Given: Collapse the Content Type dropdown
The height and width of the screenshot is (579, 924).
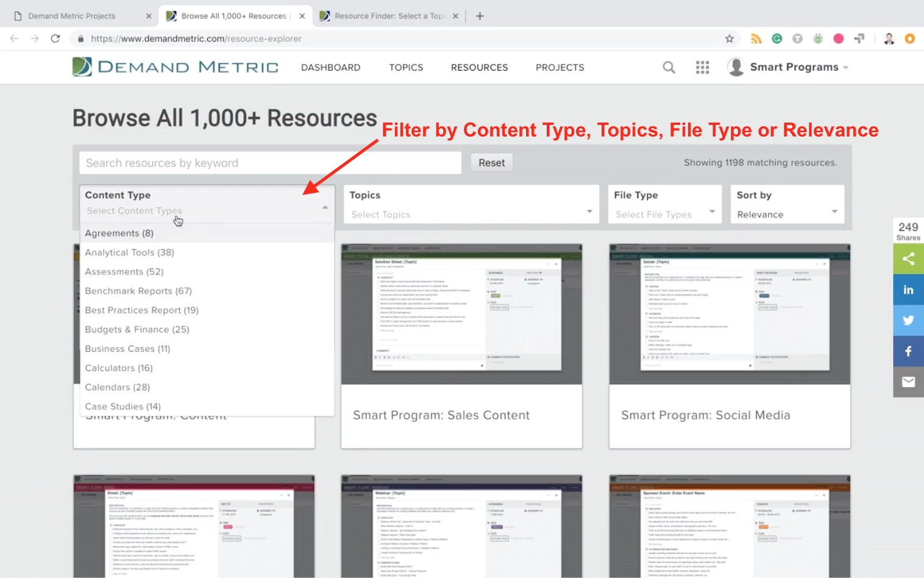Looking at the screenshot, I should [x=325, y=208].
